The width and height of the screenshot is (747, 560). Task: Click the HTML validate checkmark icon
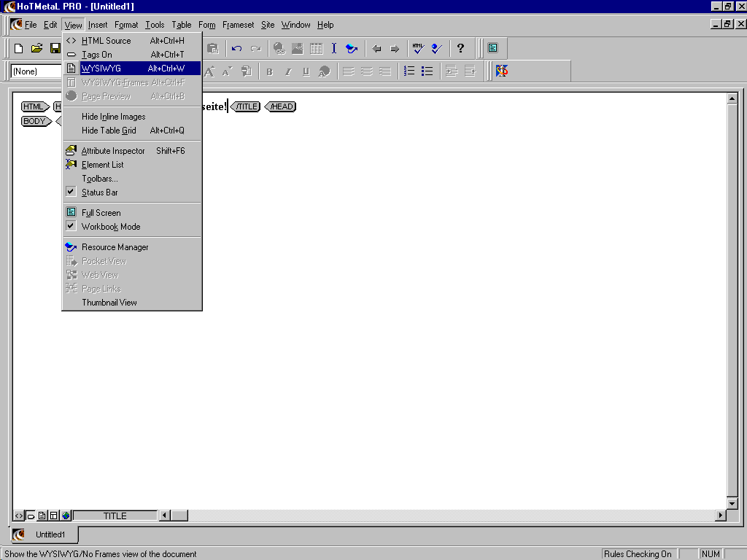pyautogui.click(x=418, y=48)
